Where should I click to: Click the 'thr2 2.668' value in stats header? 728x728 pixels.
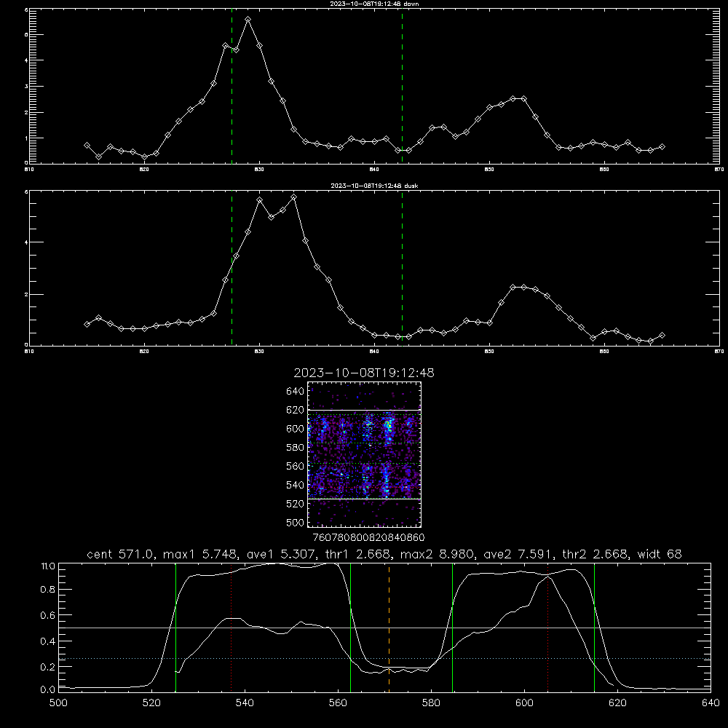pyautogui.click(x=596, y=554)
